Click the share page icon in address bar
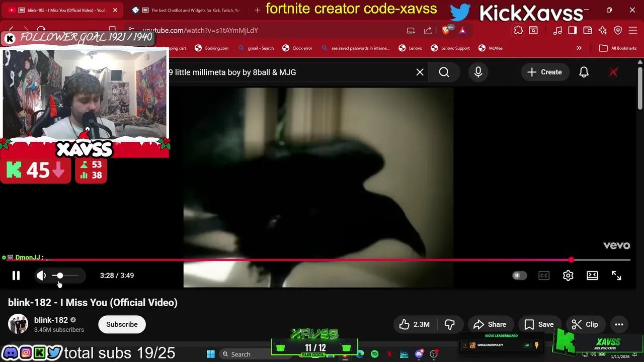The height and width of the screenshot is (362, 644). 428,30
